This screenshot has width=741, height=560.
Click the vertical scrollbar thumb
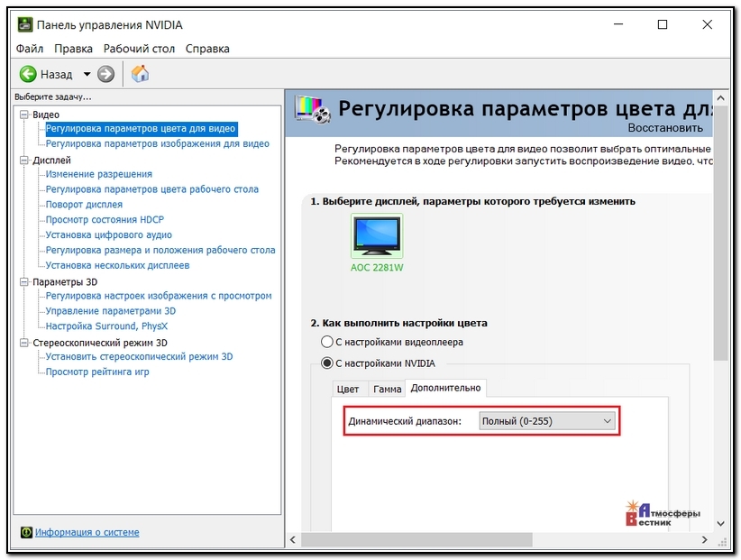pyautogui.click(x=720, y=233)
